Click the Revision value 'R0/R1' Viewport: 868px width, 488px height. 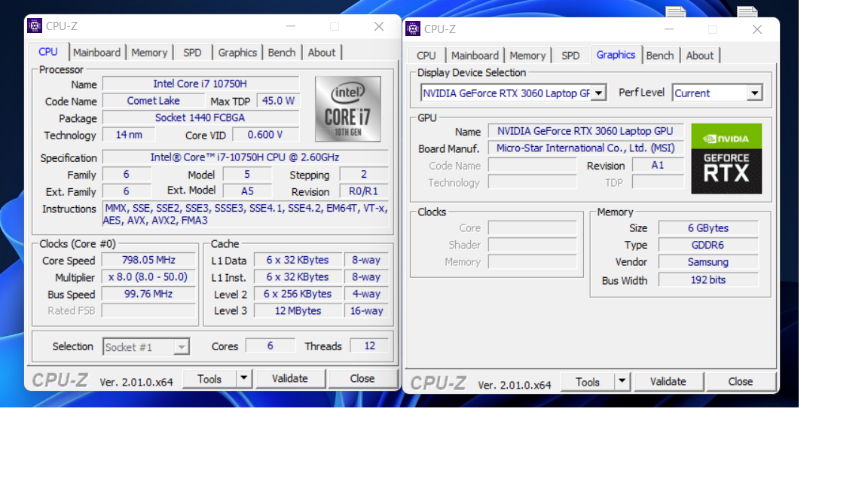point(364,191)
